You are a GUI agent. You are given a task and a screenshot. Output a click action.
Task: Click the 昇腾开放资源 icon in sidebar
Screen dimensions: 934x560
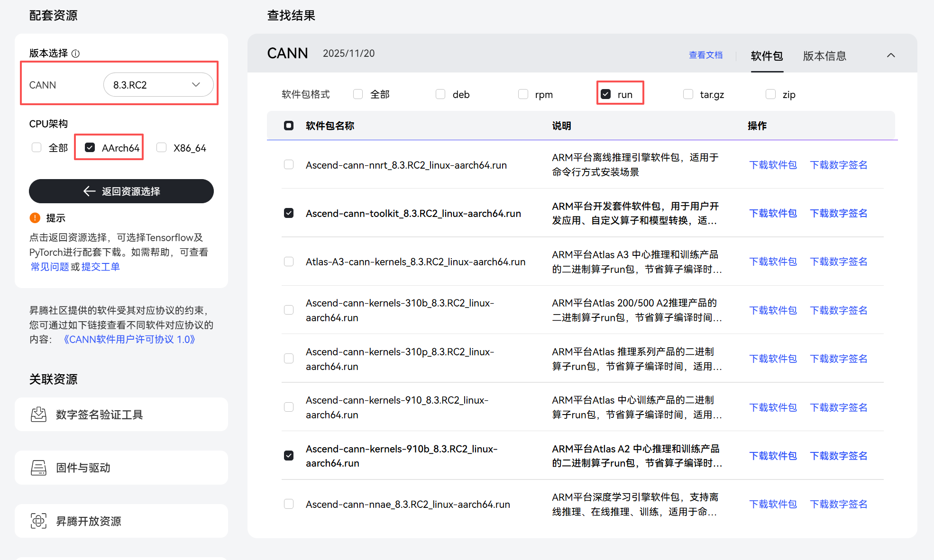click(x=39, y=521)
